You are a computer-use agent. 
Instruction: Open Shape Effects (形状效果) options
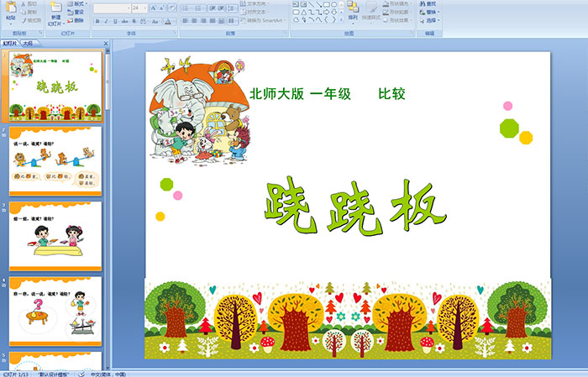coord(398,20)
